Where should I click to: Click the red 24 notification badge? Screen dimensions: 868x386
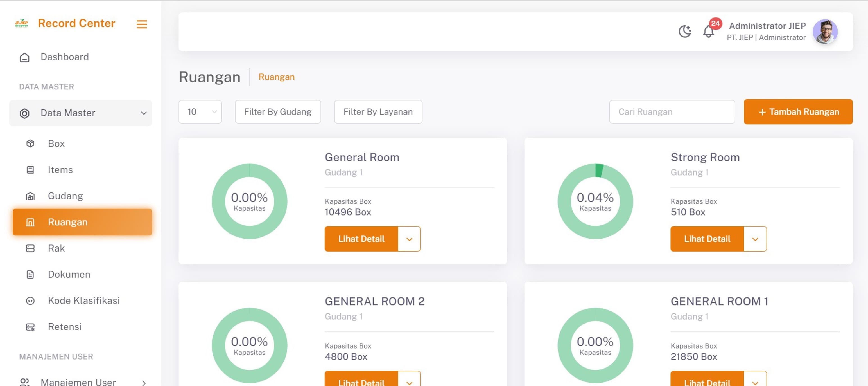pos(715,24)
